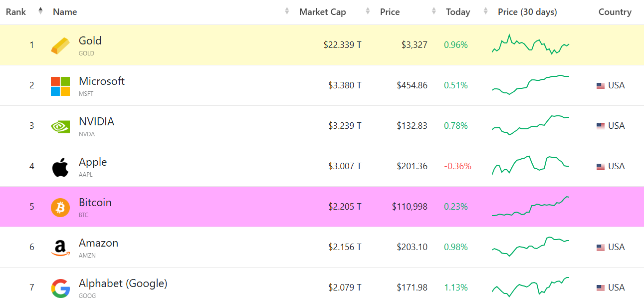This screenshot has width=644, height=300.
Task: Click the Name column header
Action: pos(65,12)
